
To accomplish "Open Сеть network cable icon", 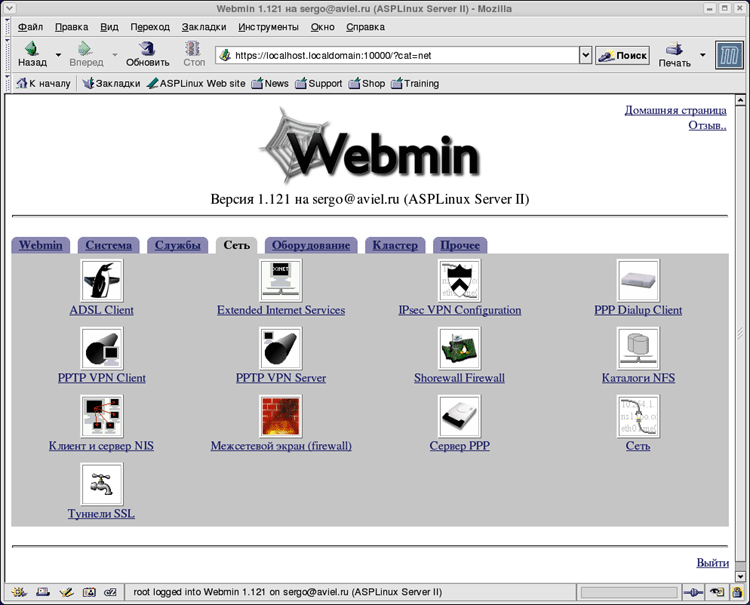I will [x=638, y=416].
